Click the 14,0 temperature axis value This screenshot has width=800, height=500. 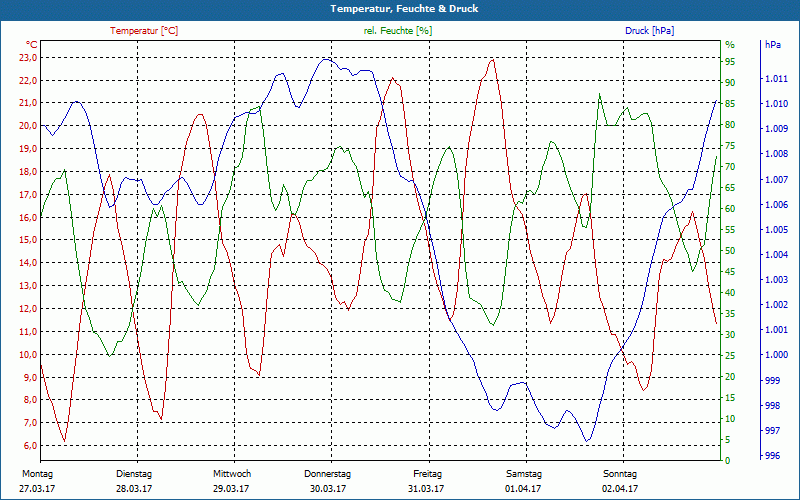[28, 263]
